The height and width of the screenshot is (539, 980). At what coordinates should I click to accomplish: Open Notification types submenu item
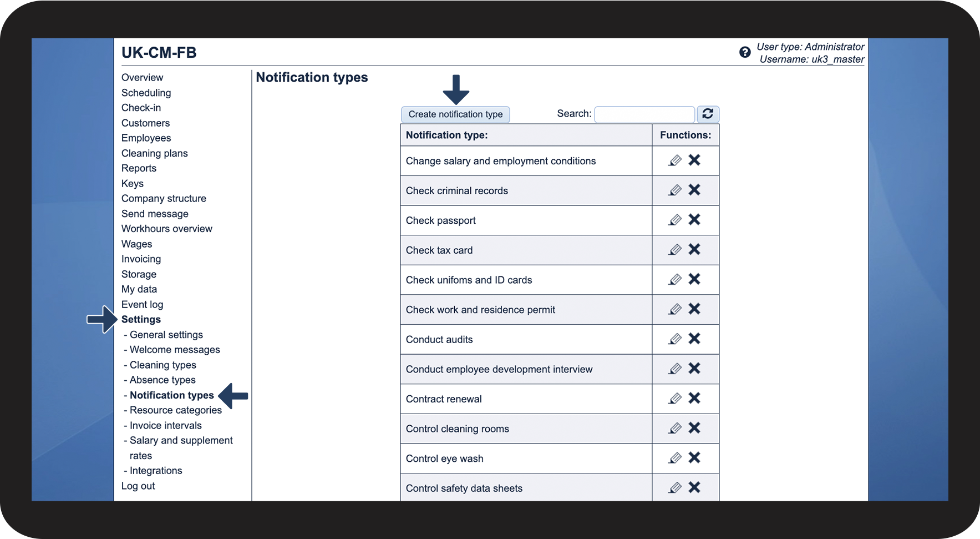tap(171, 395)
